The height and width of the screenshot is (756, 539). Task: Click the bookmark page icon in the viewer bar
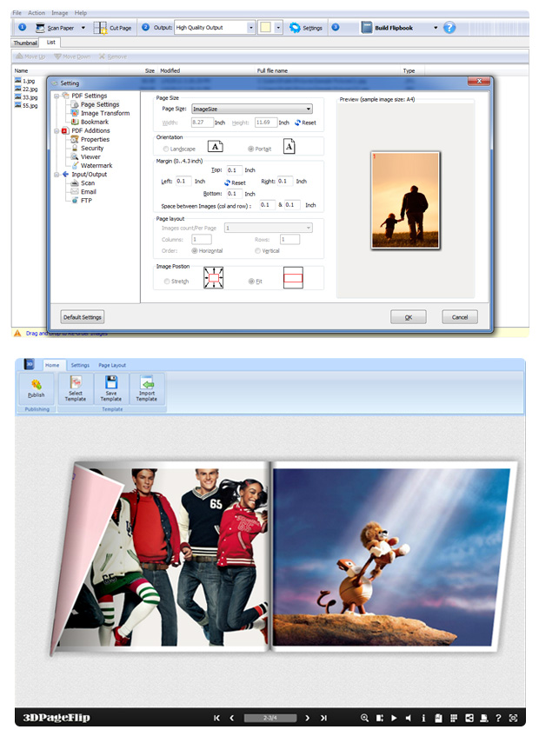pos(438,718)
